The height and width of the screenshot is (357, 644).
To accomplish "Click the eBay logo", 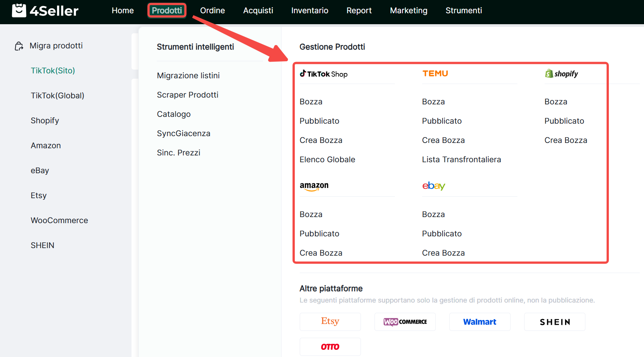I will (x=433, y=186).
